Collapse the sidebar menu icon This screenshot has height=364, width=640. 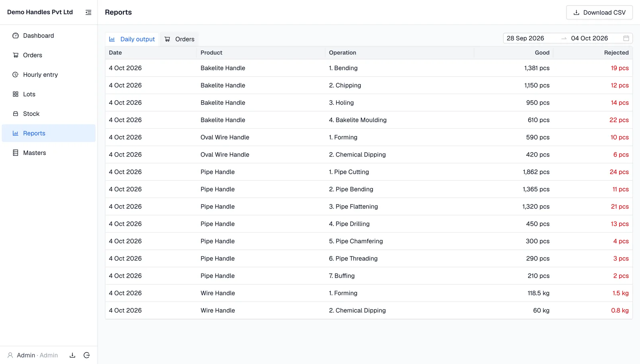click(88, 12)
